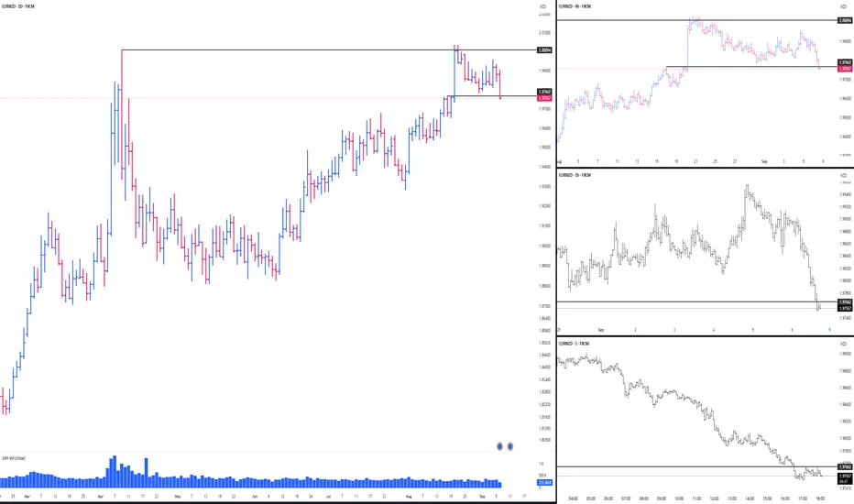Open the EURNZD 1h symbol title in middle-right chart

[x=575, y=175]
